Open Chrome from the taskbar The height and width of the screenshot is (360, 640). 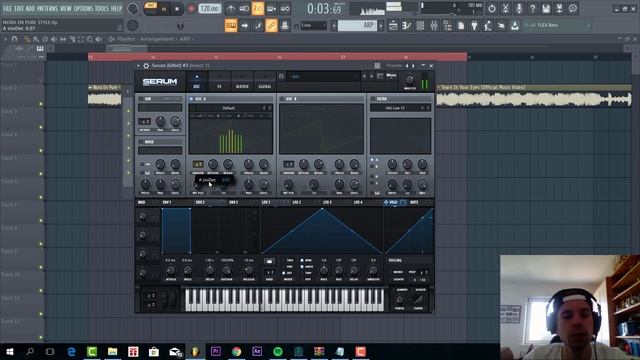click(236, 351)
